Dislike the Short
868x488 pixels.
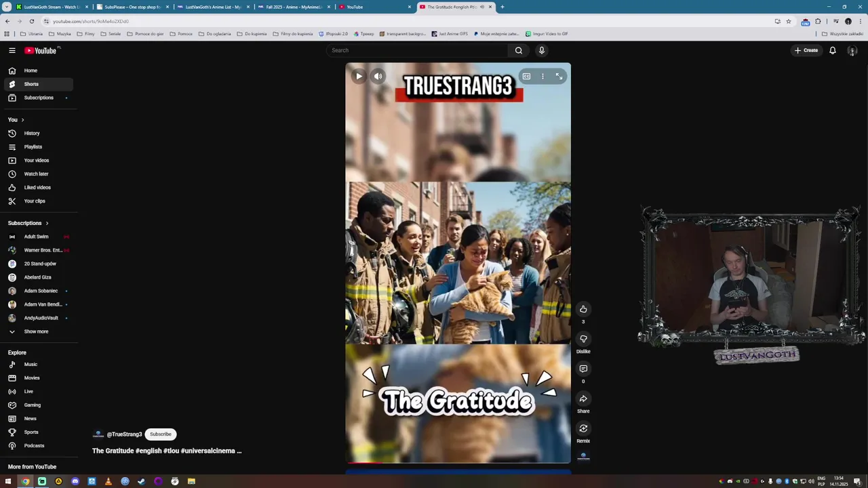tap(583, 339)
